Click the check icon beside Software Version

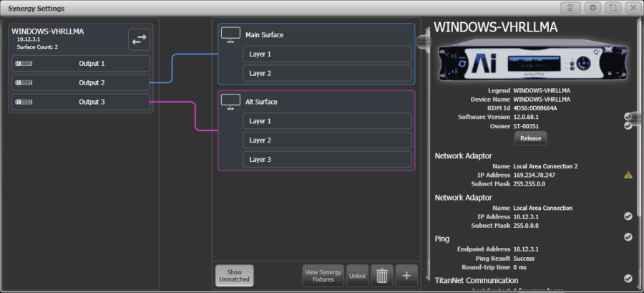(628, 117)
